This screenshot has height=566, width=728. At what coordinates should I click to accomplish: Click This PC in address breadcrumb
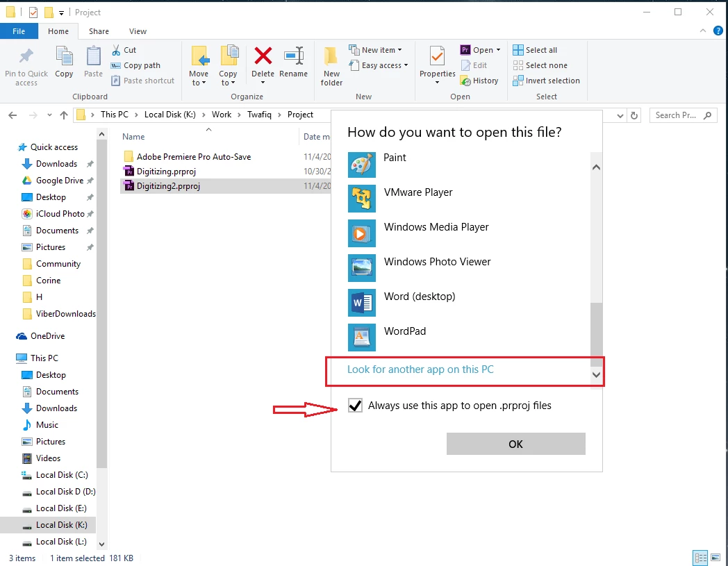[x=114, y=115]
